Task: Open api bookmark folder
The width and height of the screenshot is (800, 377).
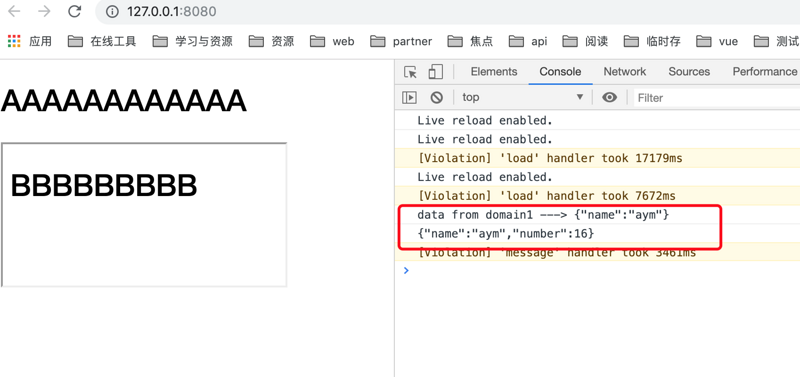Action: click(528, 41)
